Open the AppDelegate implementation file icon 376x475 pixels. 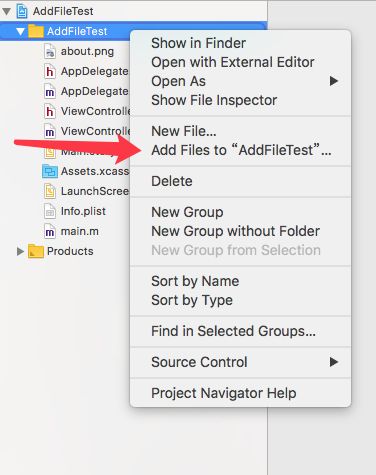tap(49, 91)
